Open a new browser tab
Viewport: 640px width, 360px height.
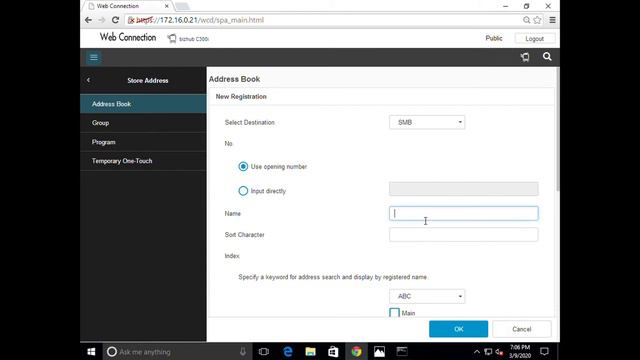tap(182, 7)
